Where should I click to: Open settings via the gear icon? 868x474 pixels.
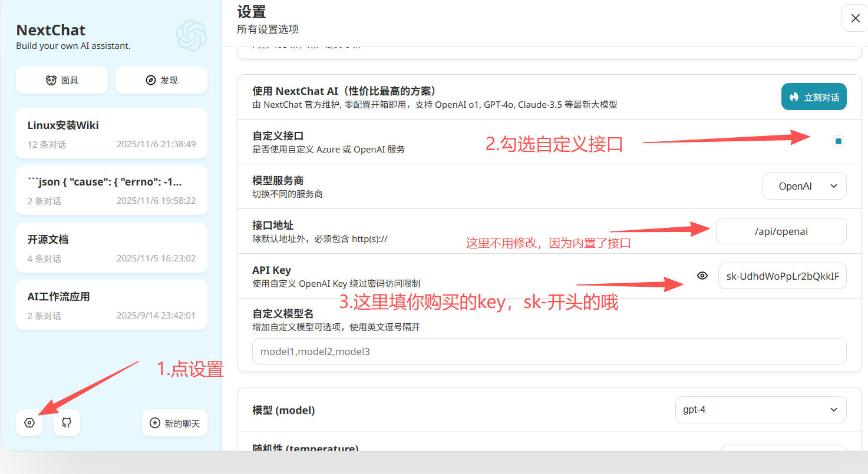click(x=29, y=423)
